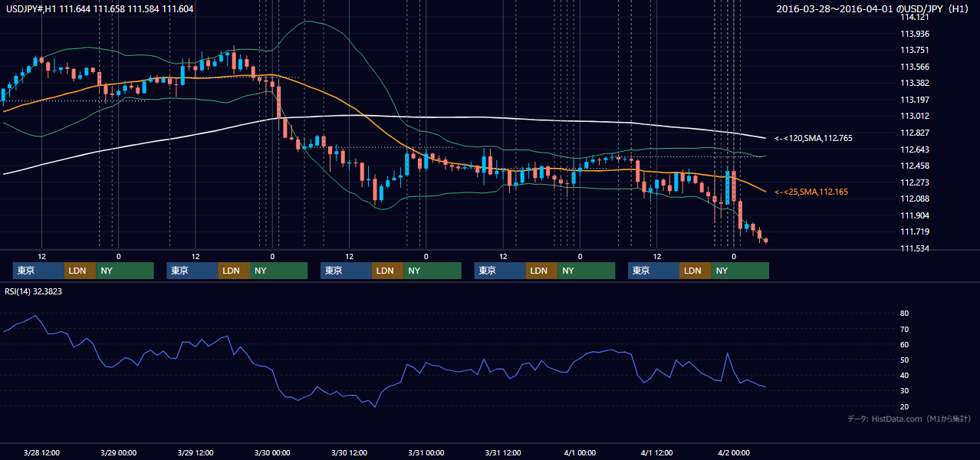This screenshot has width=980, height=460.
Task: Click RSI scale value 20
Action: click(x=905, y=406)
